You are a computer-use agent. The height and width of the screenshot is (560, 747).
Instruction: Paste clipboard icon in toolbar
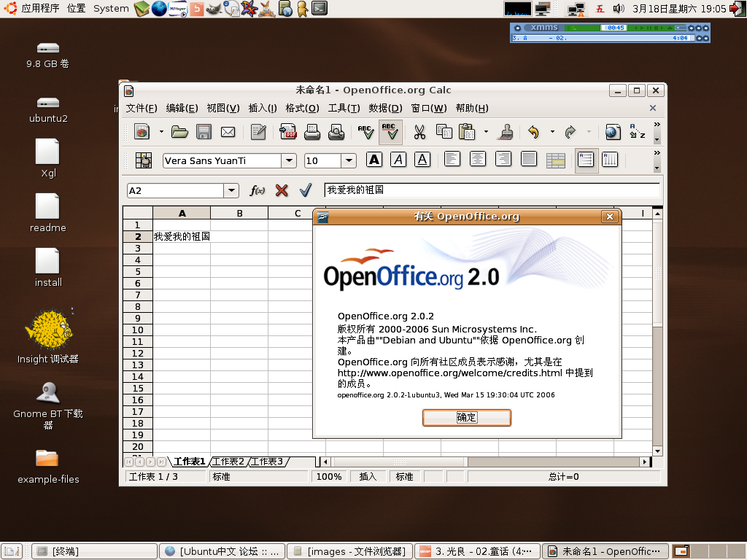(467, 132)
